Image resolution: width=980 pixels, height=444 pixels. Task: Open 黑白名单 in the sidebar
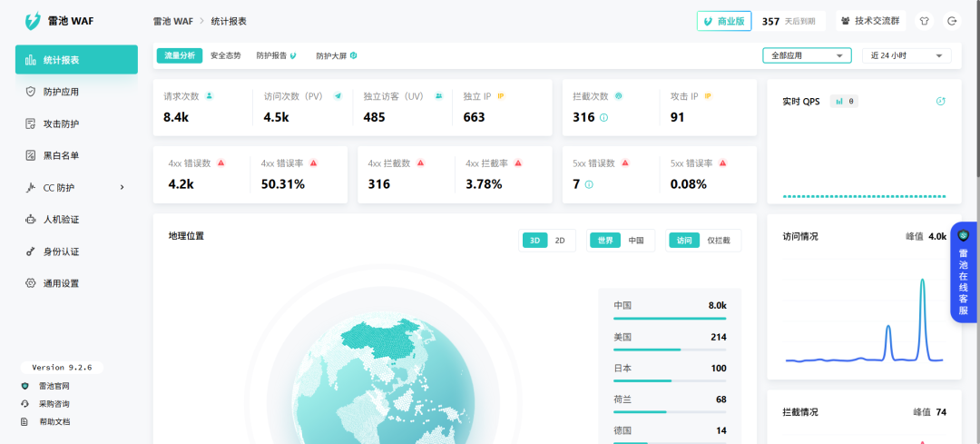pos(76,155)
